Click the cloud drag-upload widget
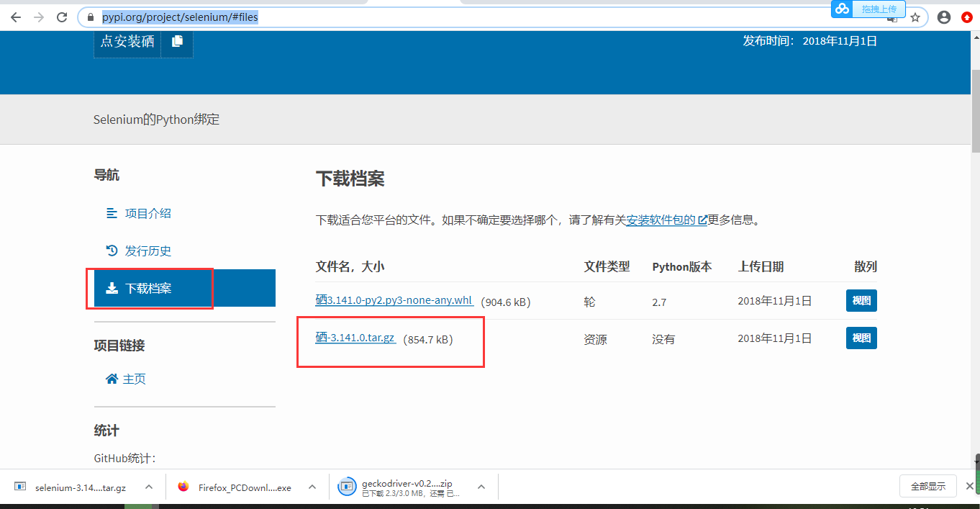Image resolution: width=980 pixels, height=509 pixels. click(868, 9)
